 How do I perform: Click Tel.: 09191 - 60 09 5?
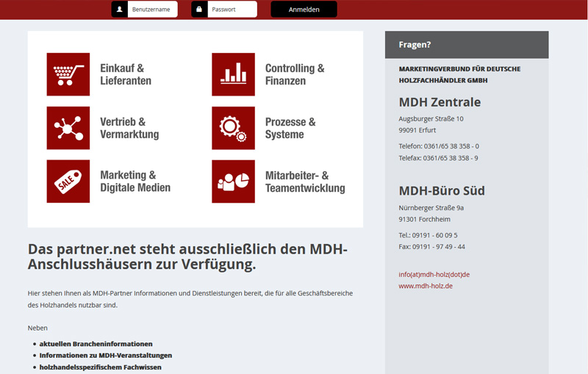pos(428,235)
